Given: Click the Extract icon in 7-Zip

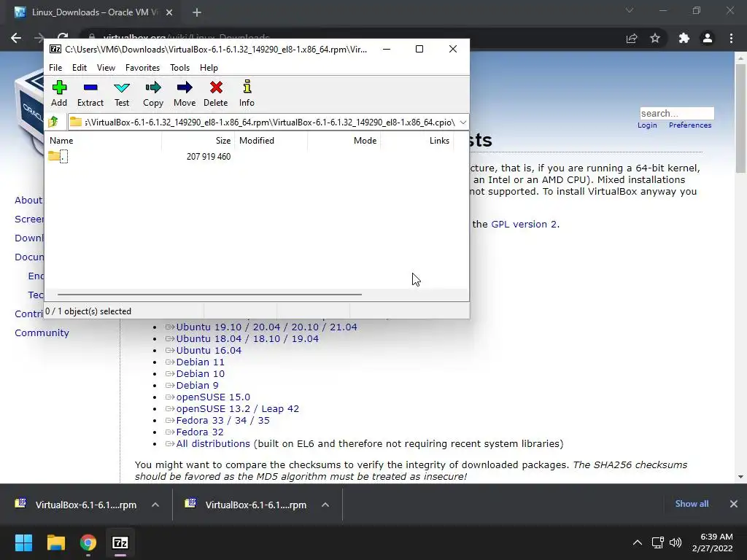Looking at the screenshot, I should pyautogui.click(x=90, y=94).
